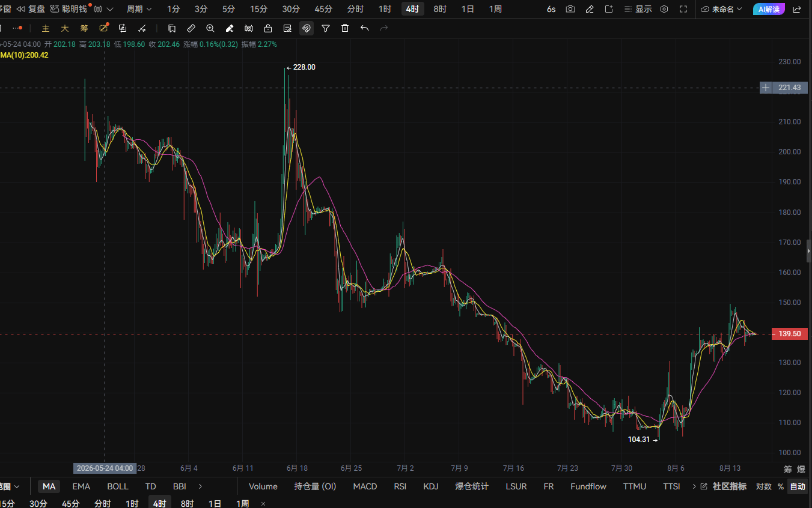
Task: Click the candle compare icon
Action: 249,28
